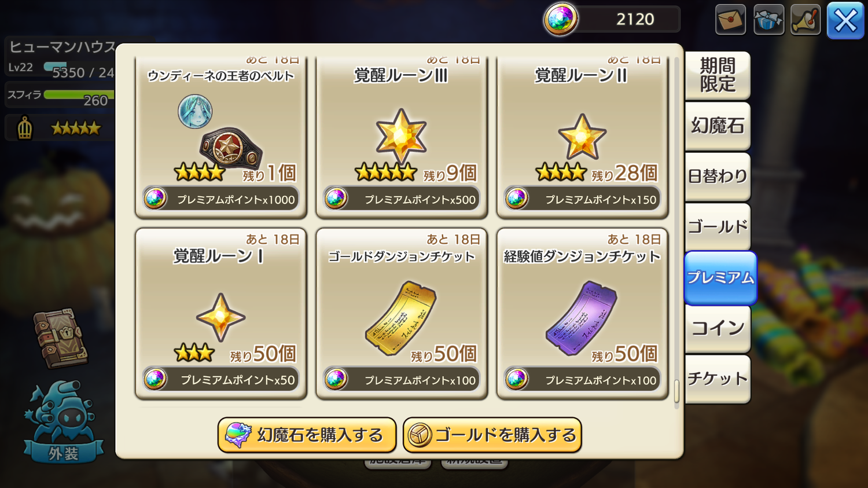Select the 覚醒ルーンII item card
This screenshot has width=868, height=488.
click(x=582, y=137)
